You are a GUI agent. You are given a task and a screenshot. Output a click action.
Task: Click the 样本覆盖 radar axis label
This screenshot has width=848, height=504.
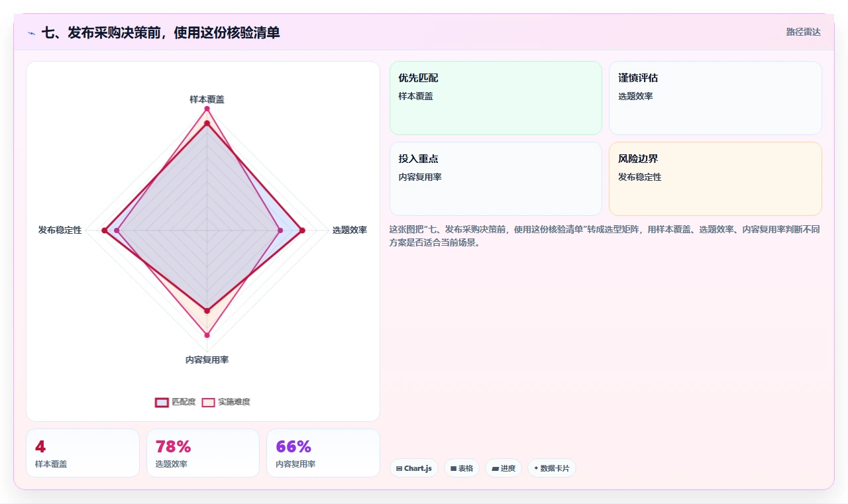(207, 99)
